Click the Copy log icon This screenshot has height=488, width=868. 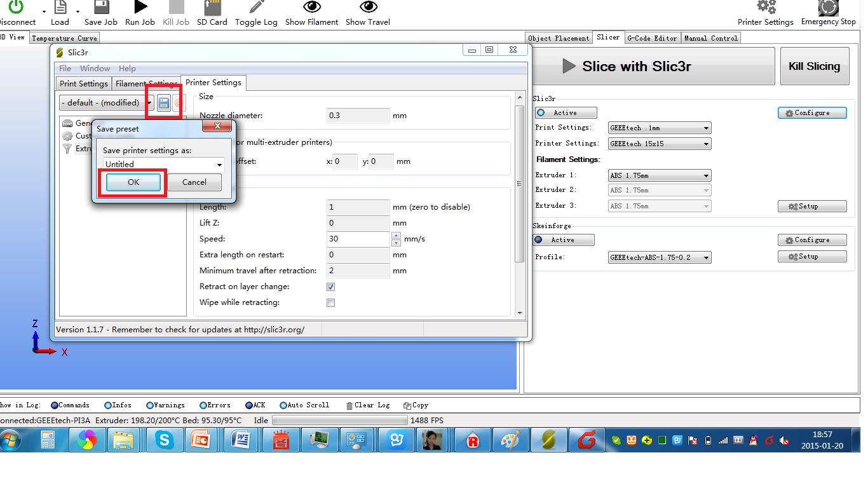(407, 405)
